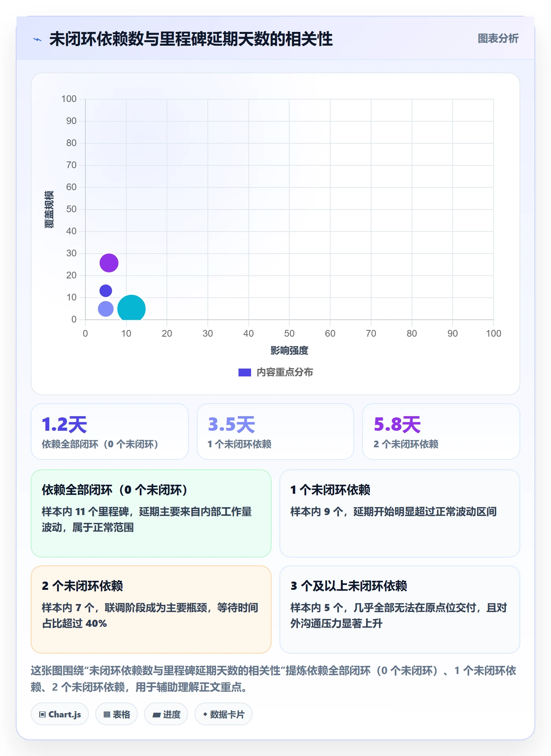Image resolution: width=551 pixels, height=756 pixels.
Task: Open the green 依赖全部闭环 detail card
Action: [151, 513]
